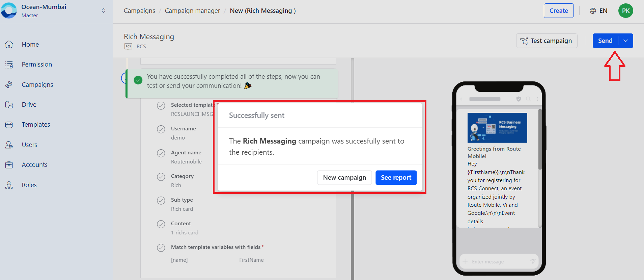Click the green success checkmark icon
Image resolution: width=644 pixels, height=280 pixels.
[x=138, y=80]
